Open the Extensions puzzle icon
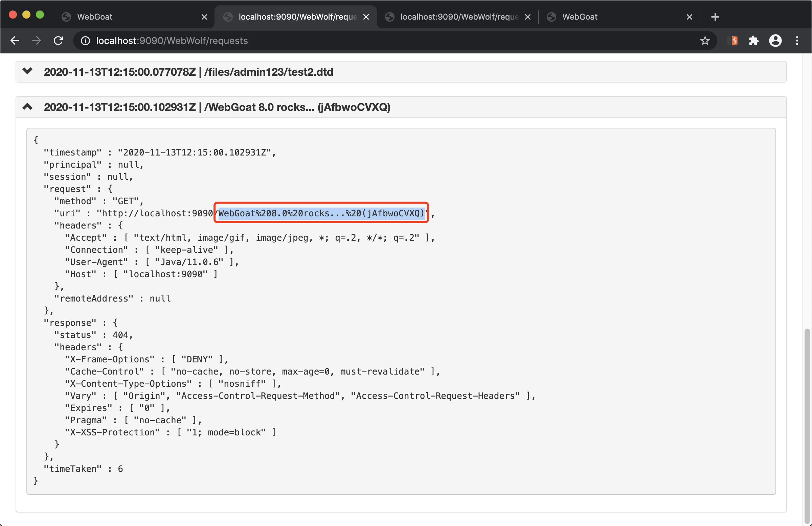This screenshot has width=812, height=526. 753,41
